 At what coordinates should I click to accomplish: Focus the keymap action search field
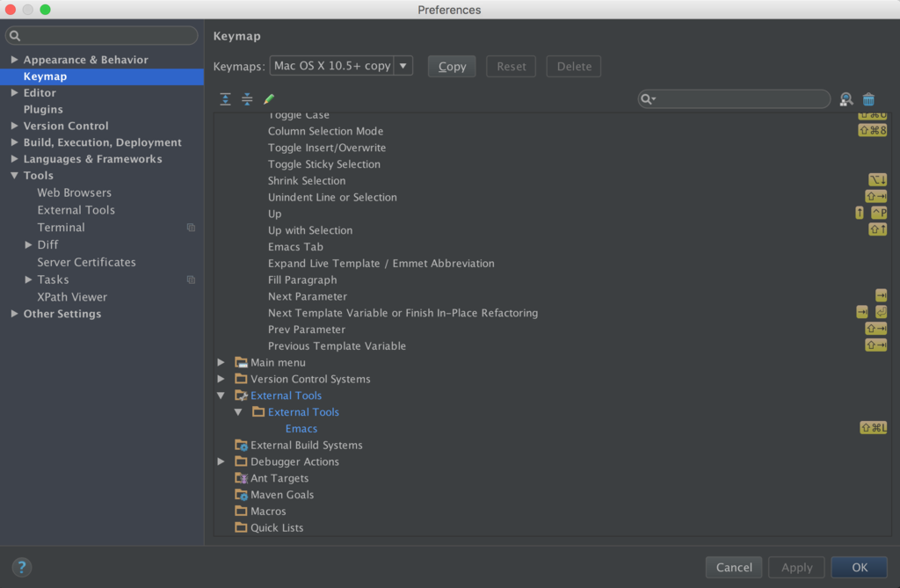[x=734, y=99]
